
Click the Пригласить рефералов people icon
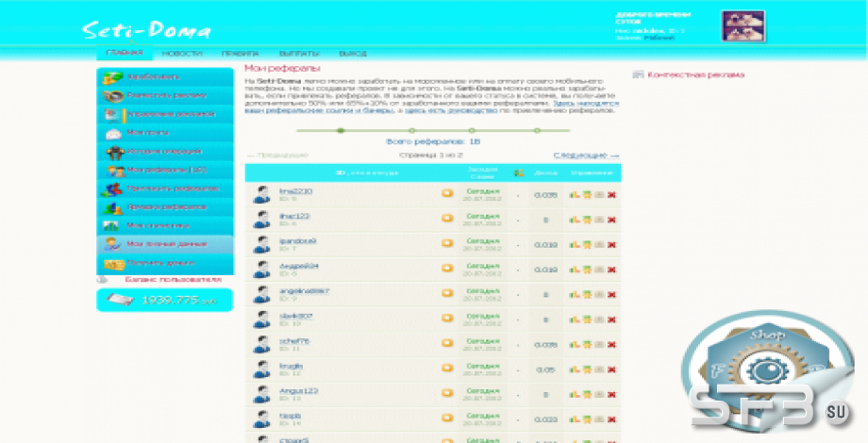(112, 189)
